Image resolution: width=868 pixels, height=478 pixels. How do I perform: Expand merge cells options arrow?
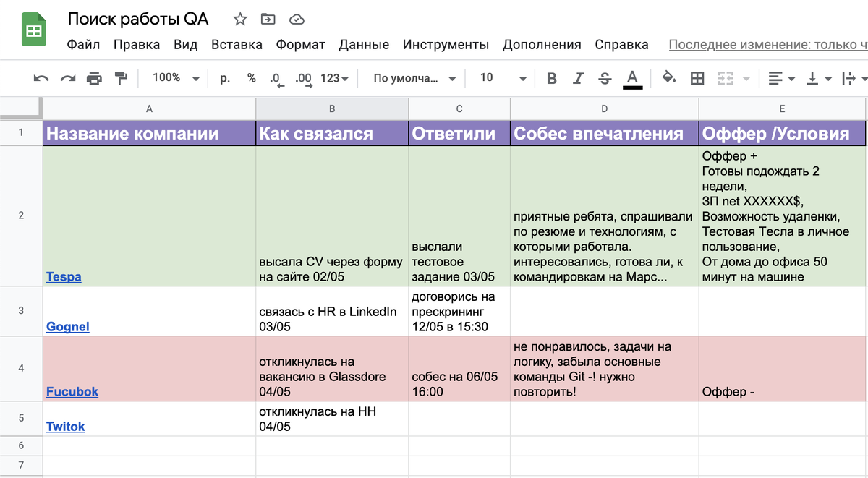point(746,78)
